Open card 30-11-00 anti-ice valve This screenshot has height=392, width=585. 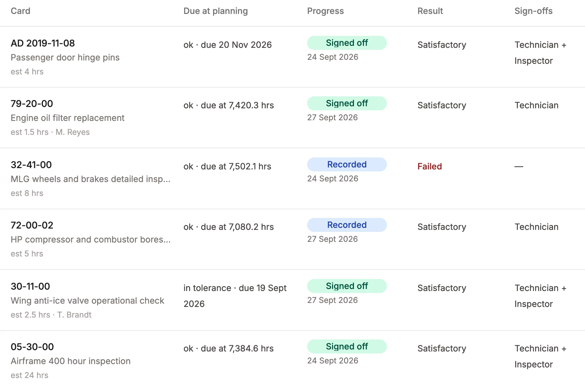(x=30, y=286)
